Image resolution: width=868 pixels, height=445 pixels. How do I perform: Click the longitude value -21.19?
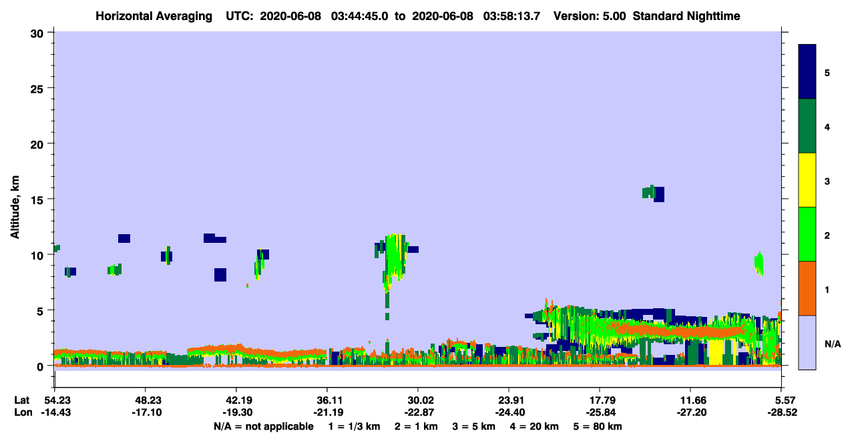pyautogui.click(x=327, y=413)
